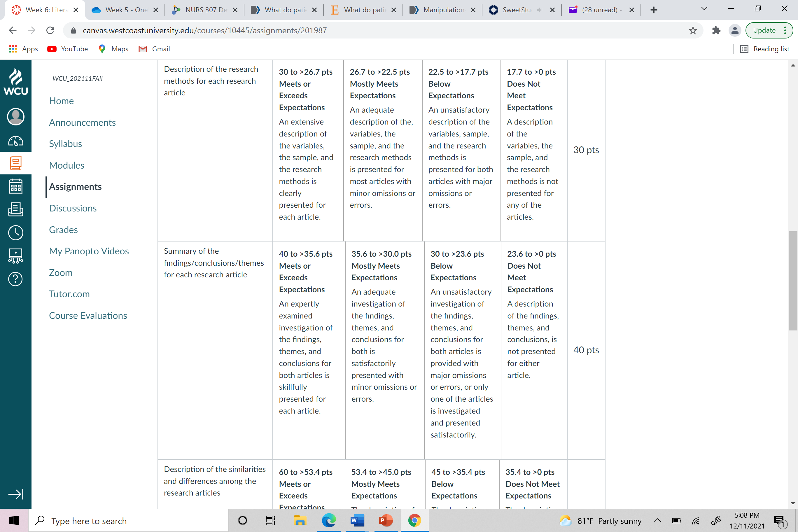Open Cortana circle in taskbar

click(x=243, y=520)
